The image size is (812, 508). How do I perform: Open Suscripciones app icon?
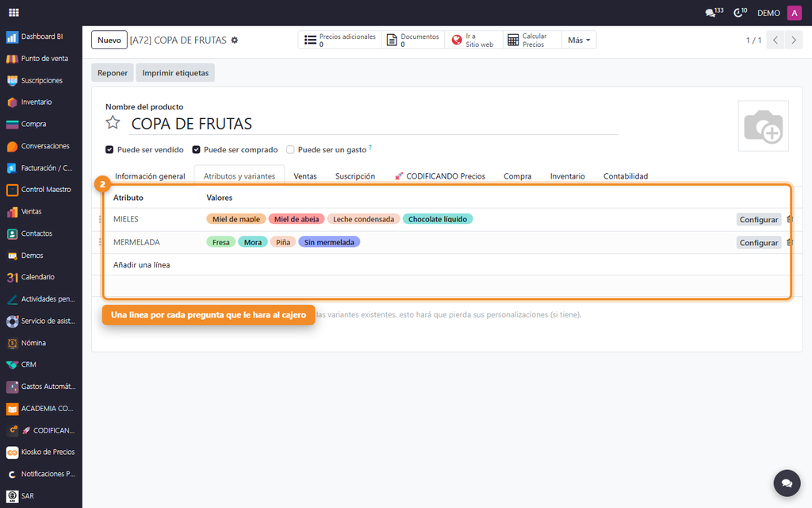pyautogui.click(x=13, y=80)
